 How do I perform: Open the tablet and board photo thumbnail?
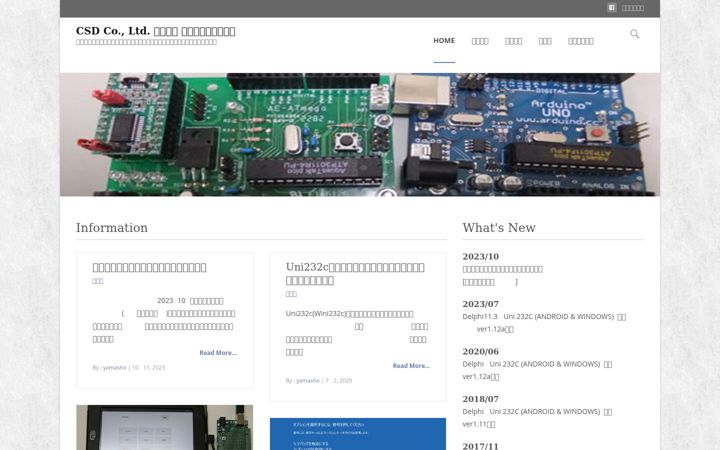tap(164, 428)
